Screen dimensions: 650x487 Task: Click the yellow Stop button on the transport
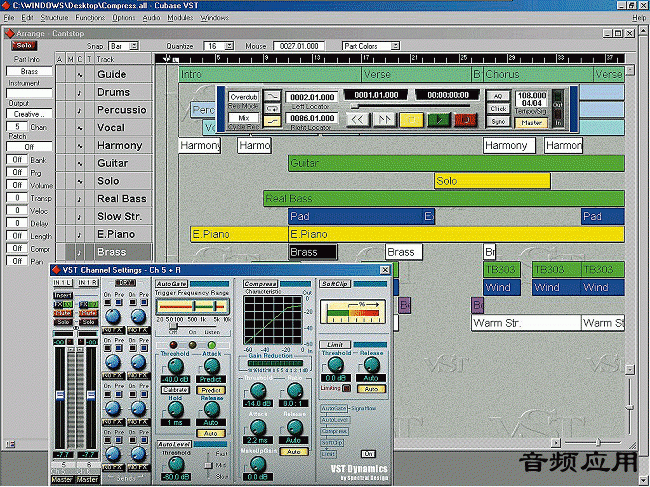[x=411, y=120]
